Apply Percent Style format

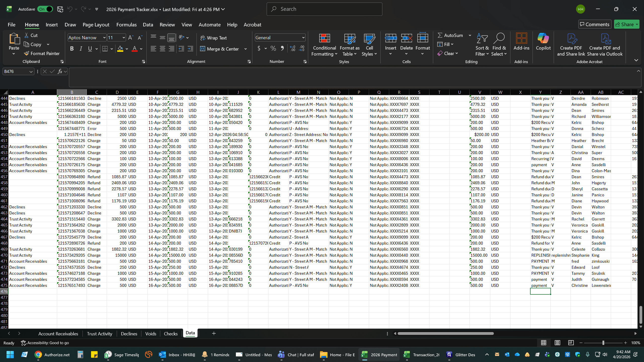pos(273,49)
